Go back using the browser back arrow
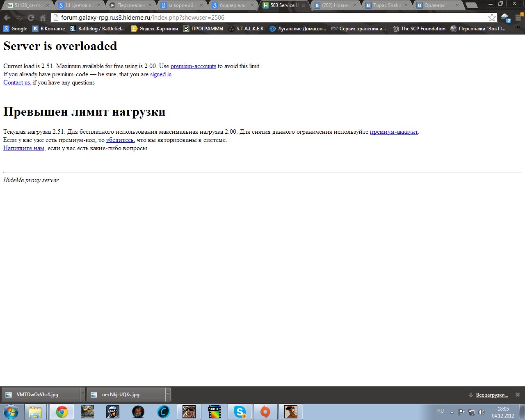The image size is (525, 420). (7, 18)
